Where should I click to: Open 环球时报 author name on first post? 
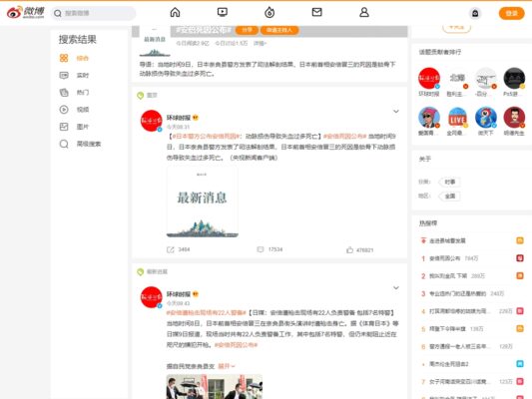tap(179, 118)
